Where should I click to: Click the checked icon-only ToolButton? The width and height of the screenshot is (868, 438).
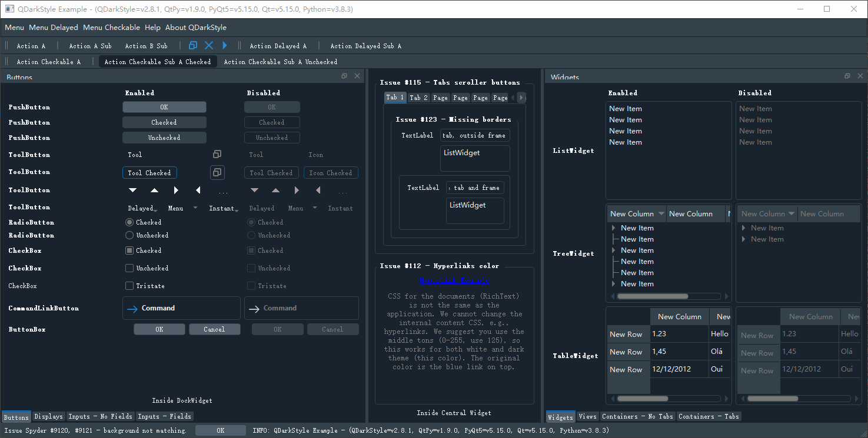pos(217,172)
